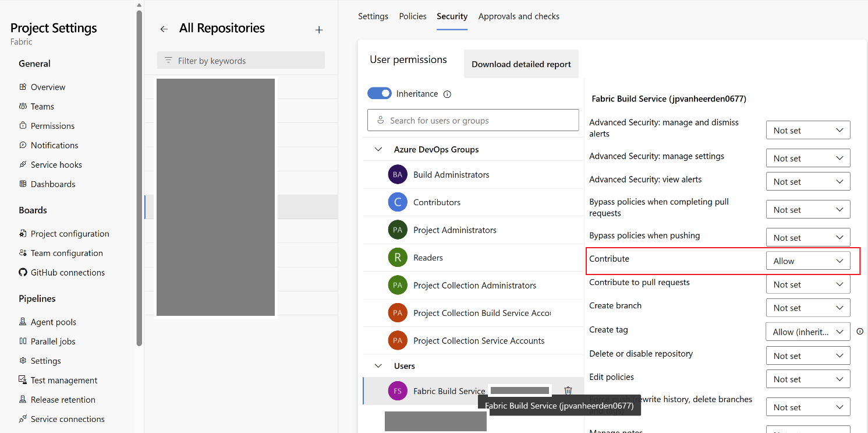Switch to the Policies tab
The image size is (868, 433).
point(413,16)
